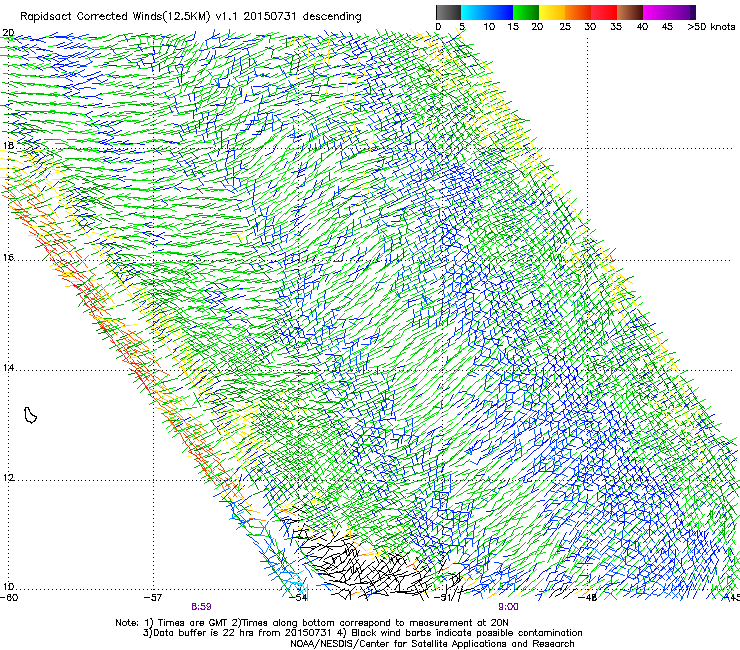This screenshot has width=740, height=650.
Task: Click the red 30-35 knots legend segment
Action: pos(604,12)
